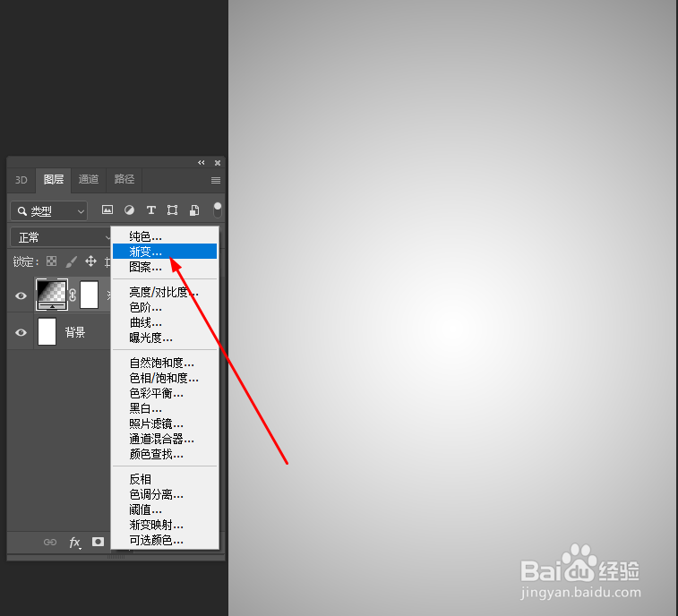Viewport: 678px width, 616px height.
Task: Select 亮度/对比度... adjustment
Action: (165, 292)
